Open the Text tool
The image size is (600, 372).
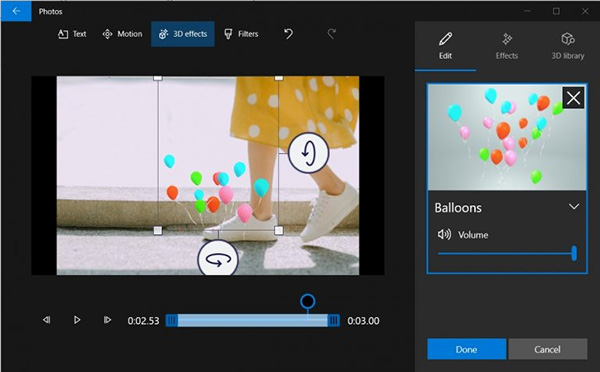pyautogui.click(x=72, y=34)
